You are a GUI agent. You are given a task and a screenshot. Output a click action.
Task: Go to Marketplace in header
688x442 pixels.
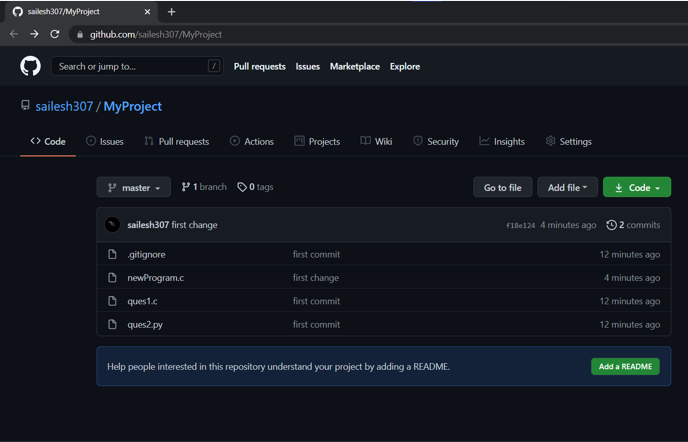pyautogui.click(x=355, y=66)
